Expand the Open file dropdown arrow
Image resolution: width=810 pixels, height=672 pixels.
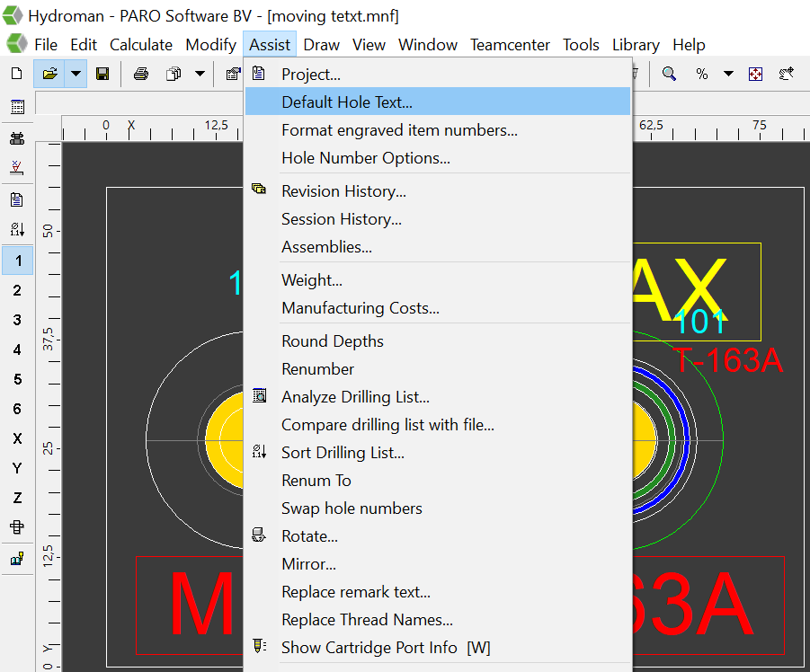coord(76,74)
